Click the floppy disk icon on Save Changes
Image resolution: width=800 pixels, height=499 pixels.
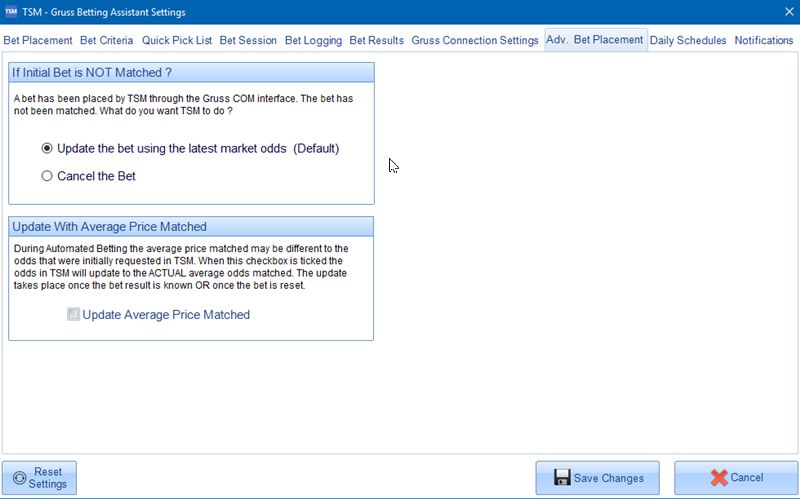562,478
